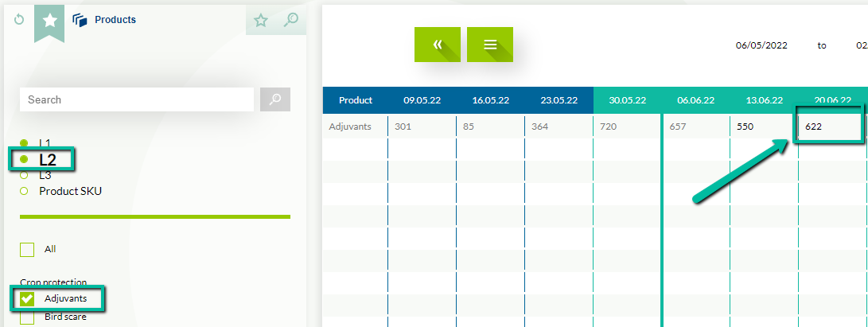Image resolution: width=868 pixels, height=327 pixels.
Task: Click the Product column header
Action: tap(356, 100)
